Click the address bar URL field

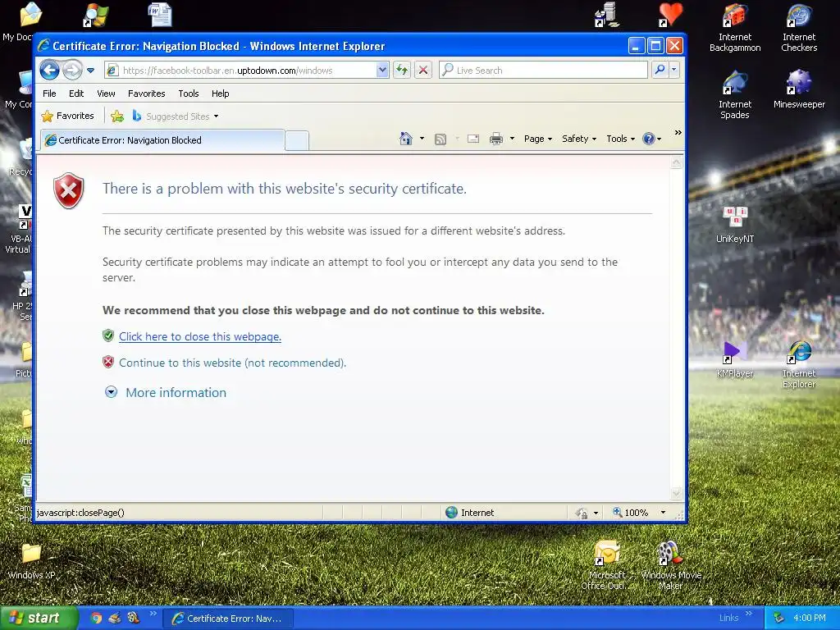pyautogui.click(x=240, y=71)
